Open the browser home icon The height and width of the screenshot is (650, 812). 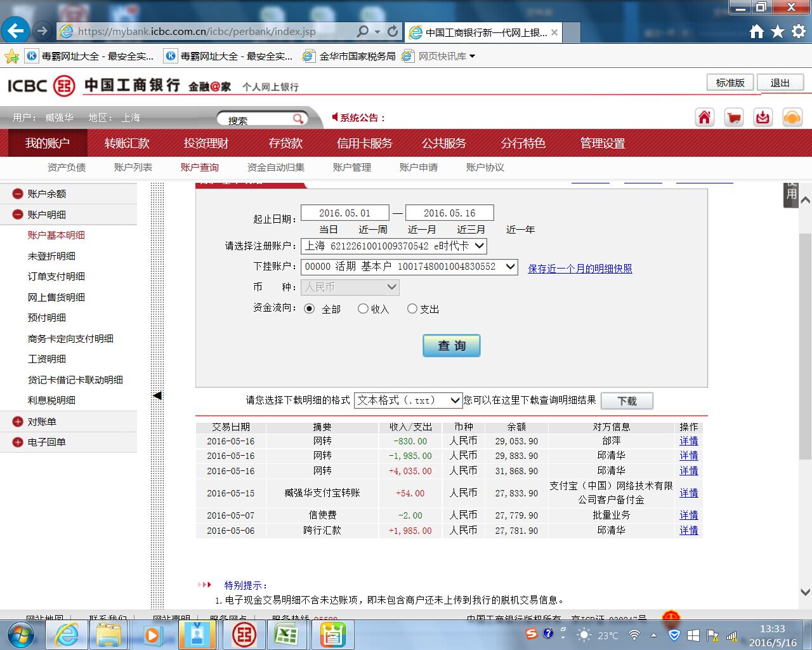756,31
